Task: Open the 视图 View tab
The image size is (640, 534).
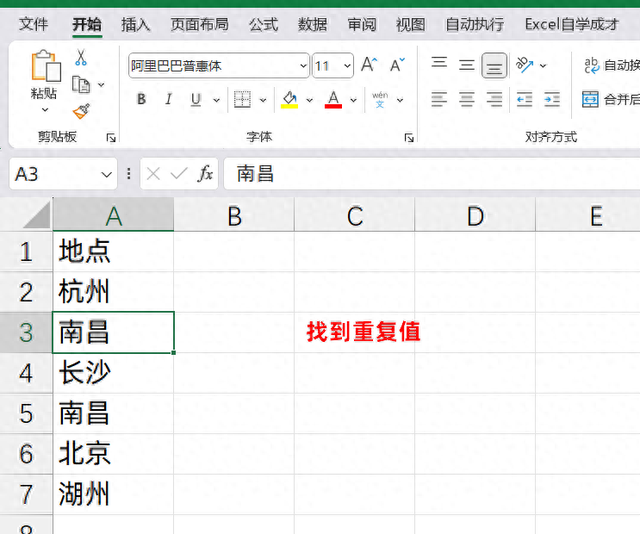Action: [411, 24]
